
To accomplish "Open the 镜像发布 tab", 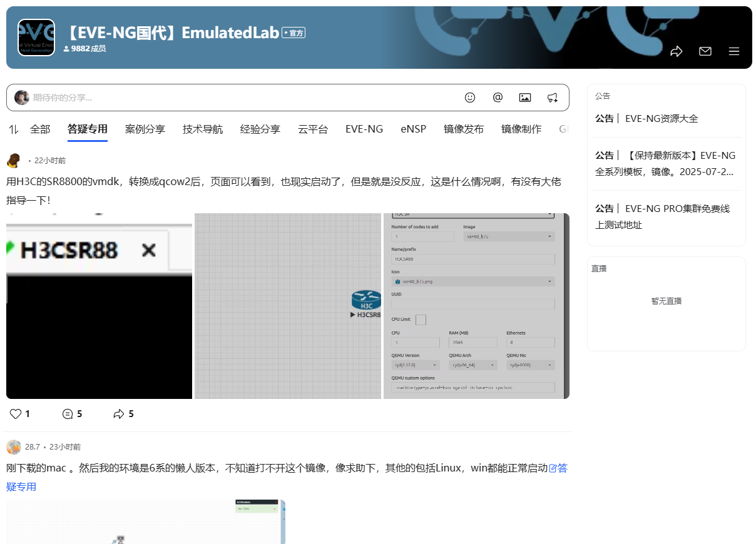I will [x=464, y=129].
